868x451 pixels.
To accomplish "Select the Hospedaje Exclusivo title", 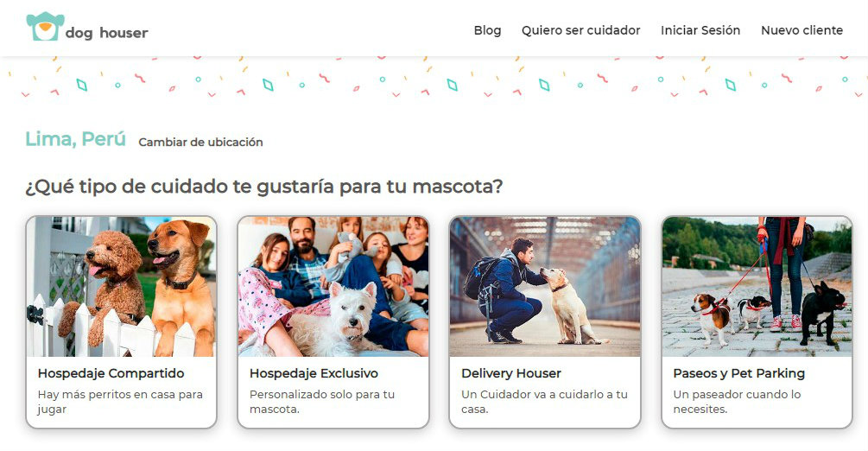I will point(314,373).
